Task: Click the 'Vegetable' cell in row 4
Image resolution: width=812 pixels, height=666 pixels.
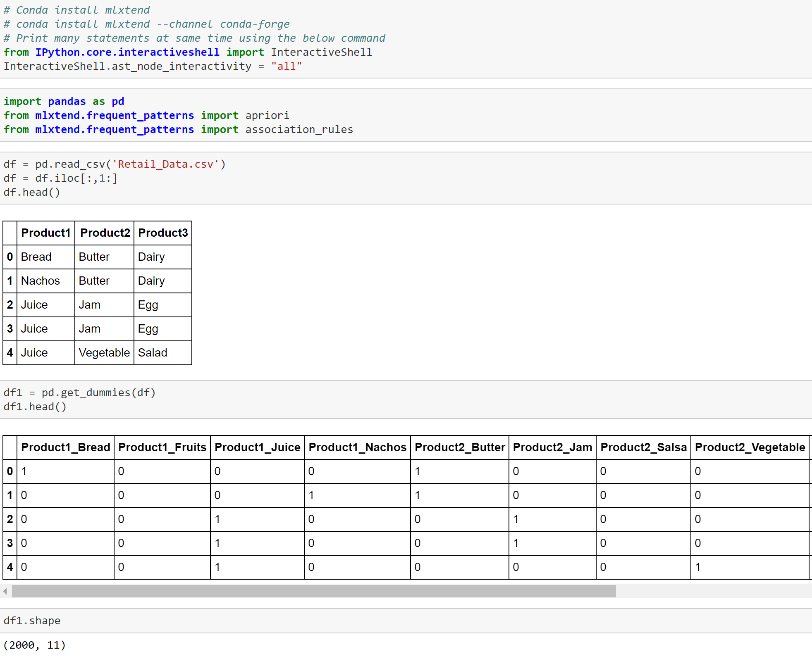Action: pyautogui.click(x=104, y=353)
